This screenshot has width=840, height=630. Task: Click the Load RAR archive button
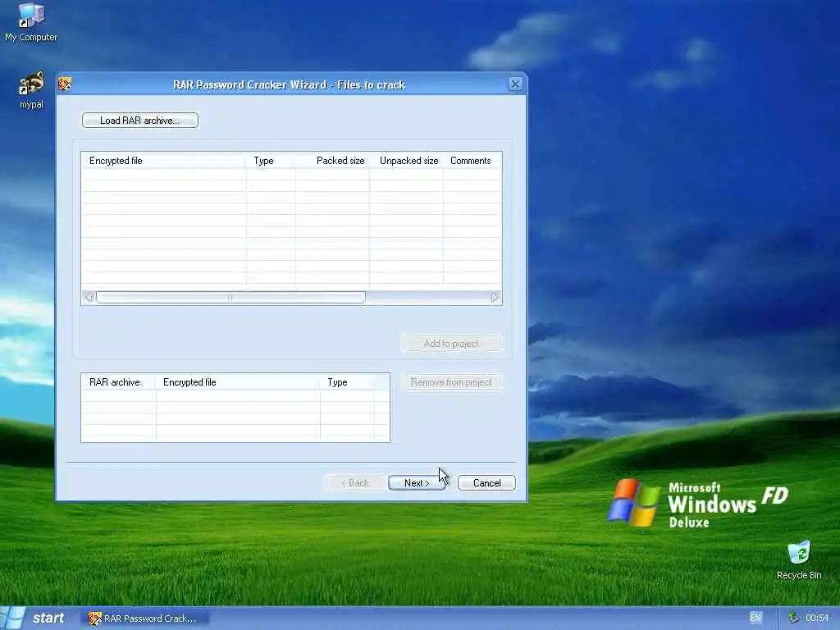point(140,121)
